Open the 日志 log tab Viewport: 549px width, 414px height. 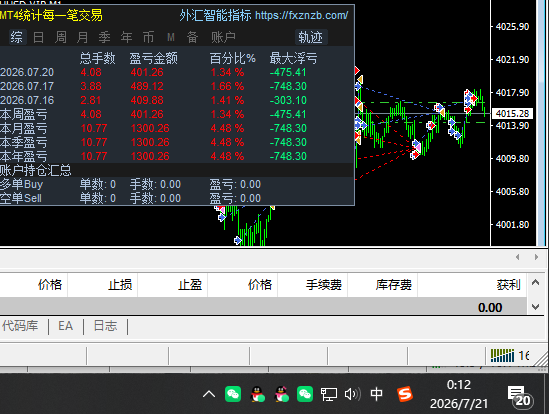click(105, 326)
